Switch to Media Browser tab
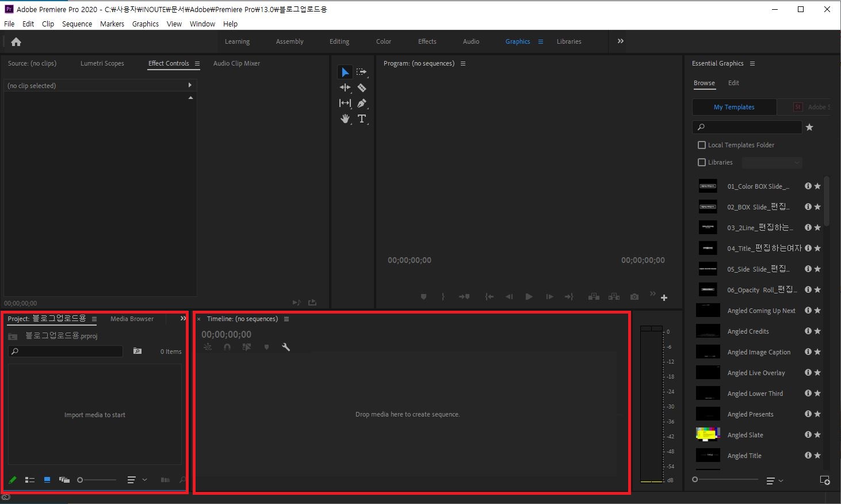Screen dimensions: 841x504 (x=132, y=319)
